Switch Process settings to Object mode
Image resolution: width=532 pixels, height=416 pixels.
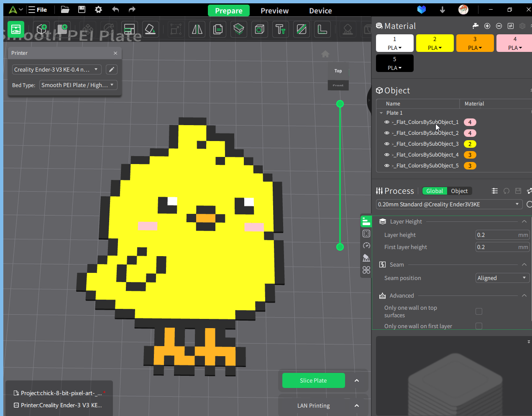pyautogui.click(x=459, y=191)
